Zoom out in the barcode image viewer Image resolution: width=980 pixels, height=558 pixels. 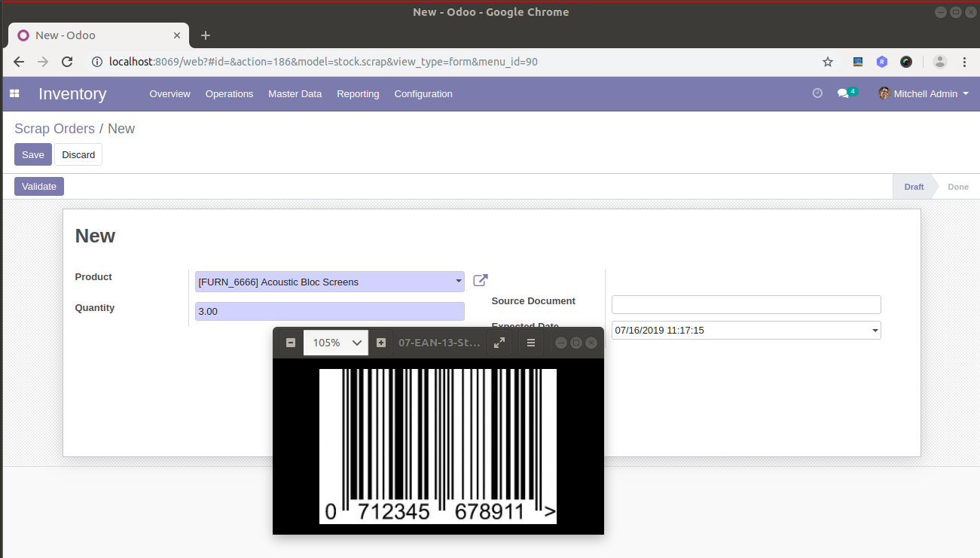click(x=291, y=343)
